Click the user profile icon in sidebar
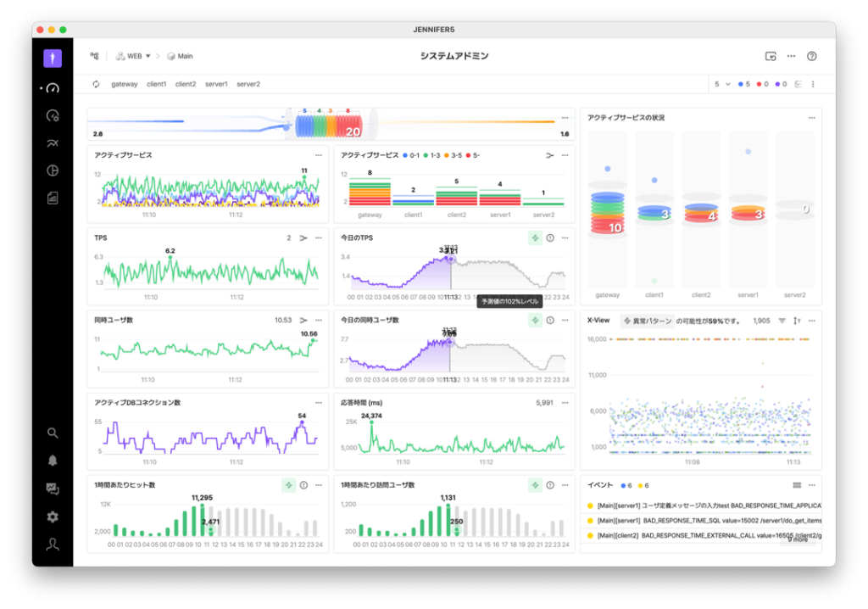The height and width of the screenshot is (609, 868). pos(53,545)
